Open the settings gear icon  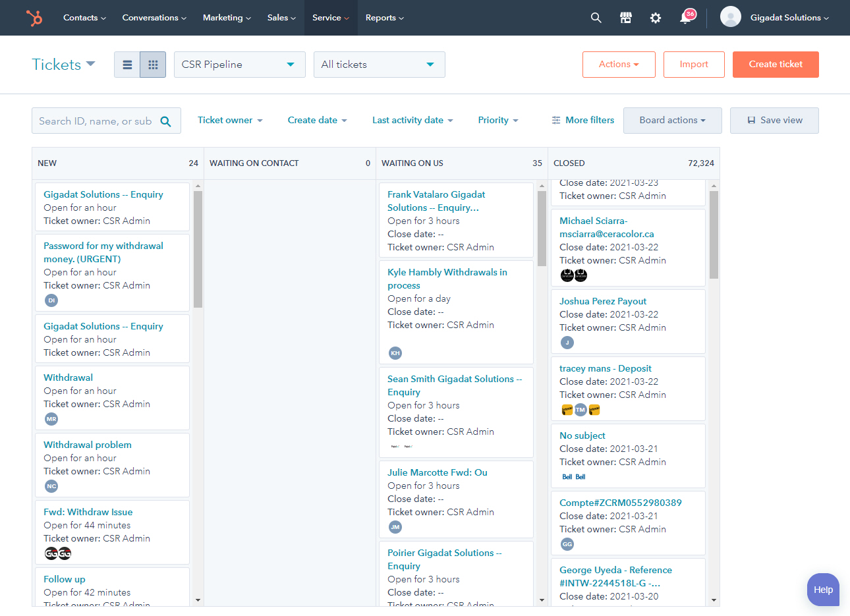(655, 18)
